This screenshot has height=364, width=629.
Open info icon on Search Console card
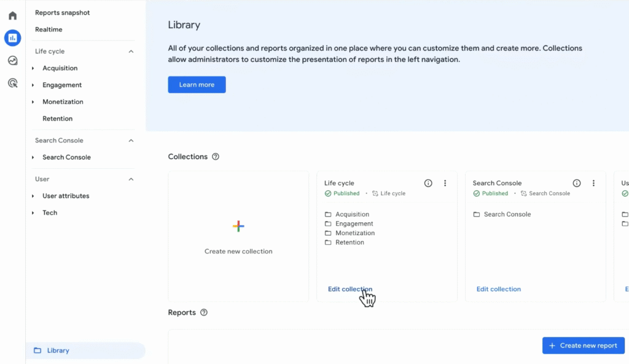[576, 183]
